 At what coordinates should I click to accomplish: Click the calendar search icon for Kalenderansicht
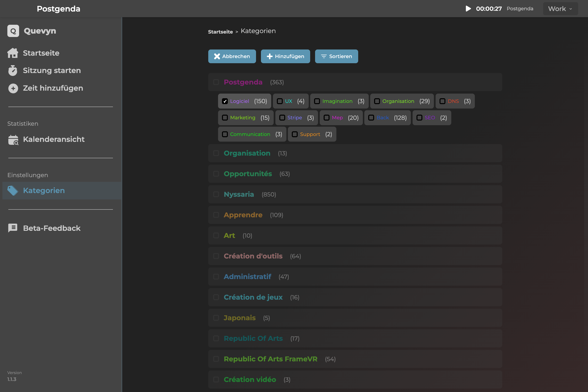[x=13, y=140]
